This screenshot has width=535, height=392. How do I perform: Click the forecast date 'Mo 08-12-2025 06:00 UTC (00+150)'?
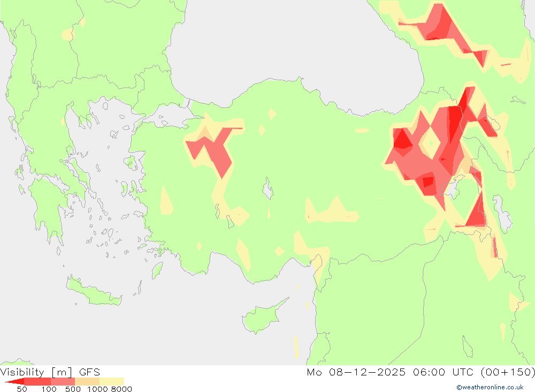(421, 372)
